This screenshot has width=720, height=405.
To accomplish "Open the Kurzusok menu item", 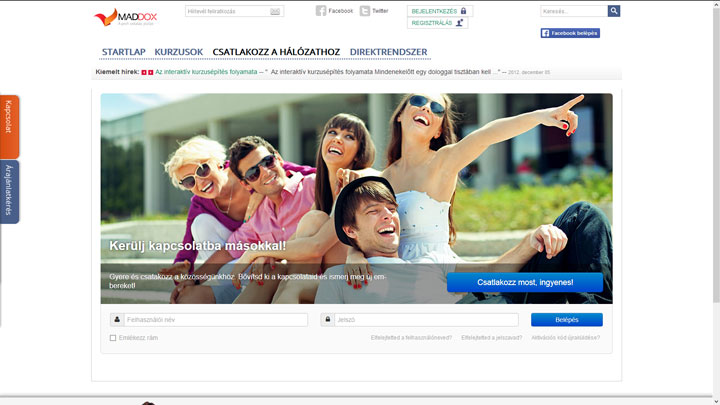I will 179,51.
